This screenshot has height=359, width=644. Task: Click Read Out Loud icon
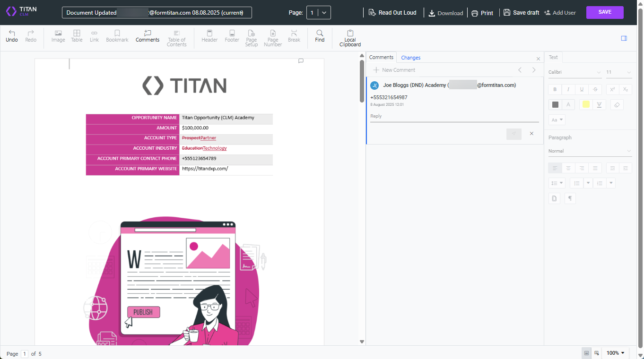pos(372,13)
